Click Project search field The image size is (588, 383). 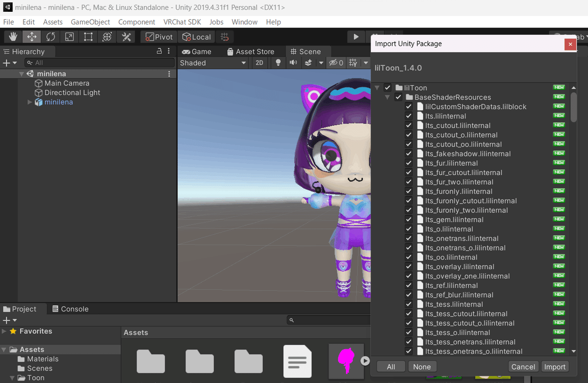coord(329,320)
